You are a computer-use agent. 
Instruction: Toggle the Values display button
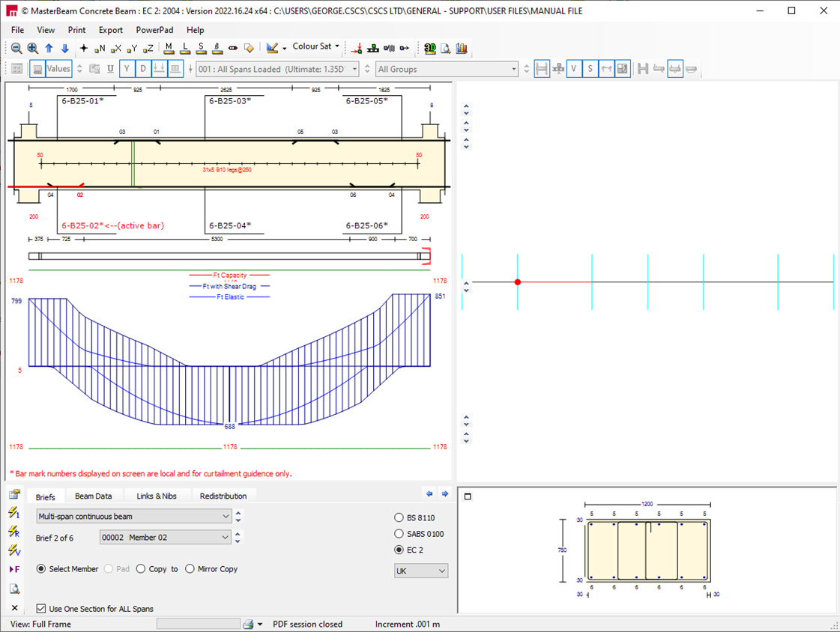tap(58, 68)
